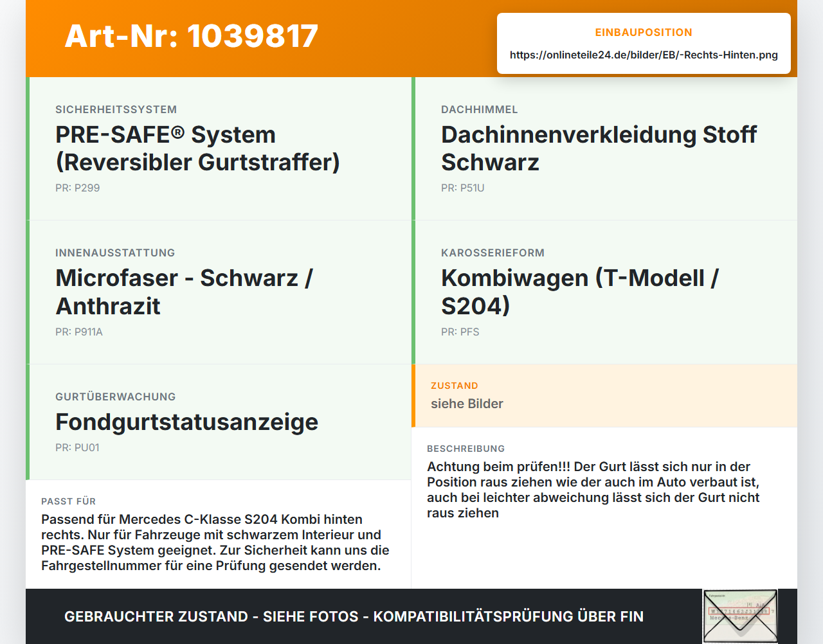Select the 'Passend für Mercedes C-Klasse' paragraph

click(x=215, y=542)
